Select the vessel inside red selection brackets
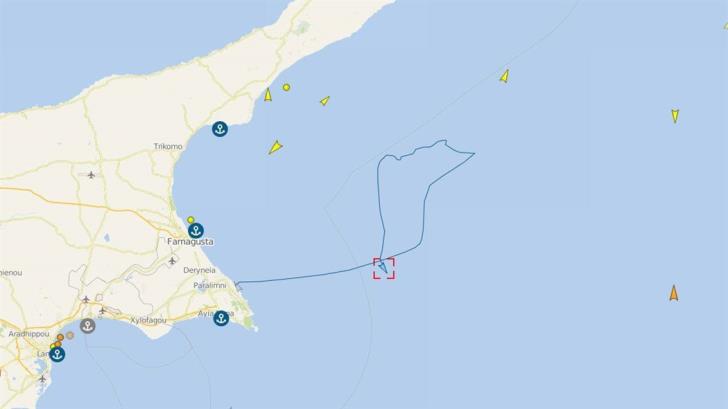728x409 pixels. pos(383,267)
